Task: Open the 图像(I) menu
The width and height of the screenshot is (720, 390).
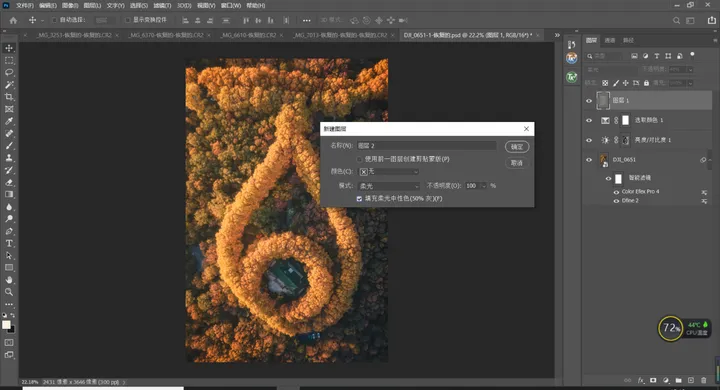Action: coord(70,6)
